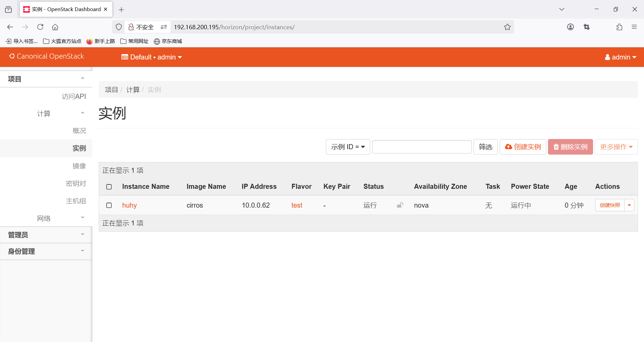Open the test flavor link
Viewport: 644px width, 342px height.
[297, 205]
